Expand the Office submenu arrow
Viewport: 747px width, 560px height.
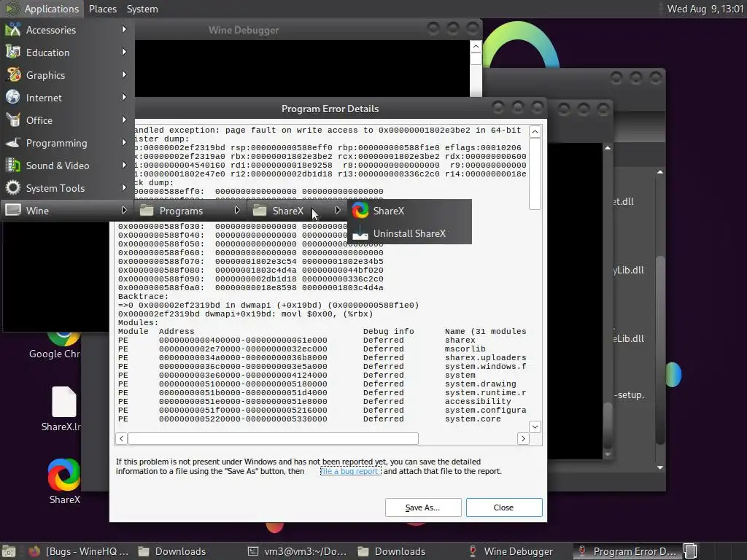click(124, 120)
